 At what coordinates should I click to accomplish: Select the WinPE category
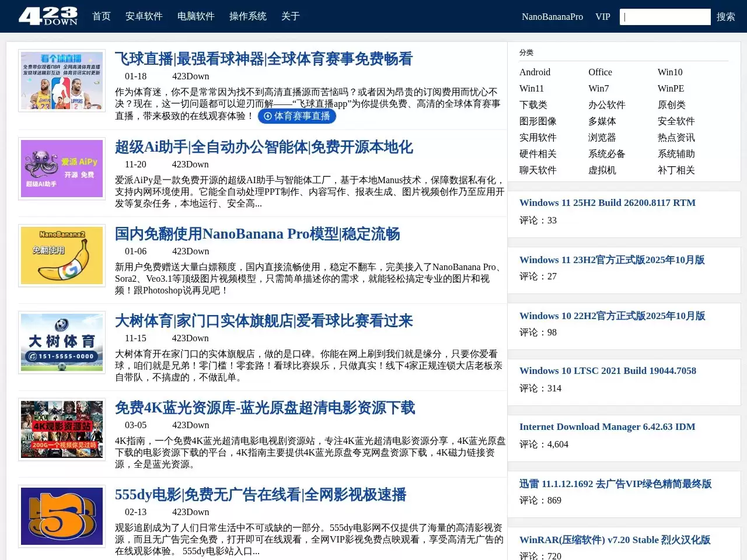click(x=671, y=89)
